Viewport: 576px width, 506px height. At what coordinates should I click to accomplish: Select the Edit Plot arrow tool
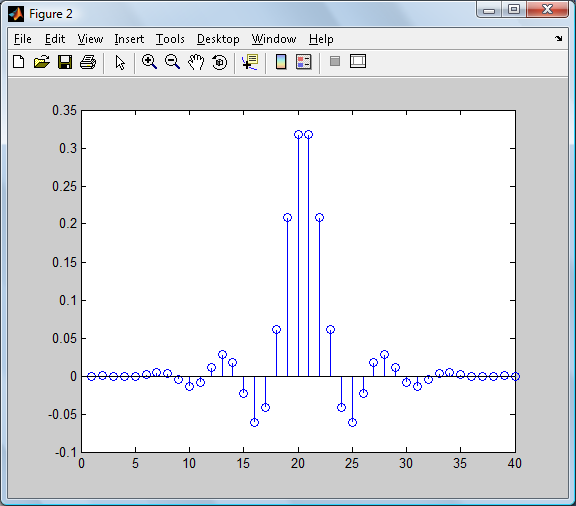[120, 62]
